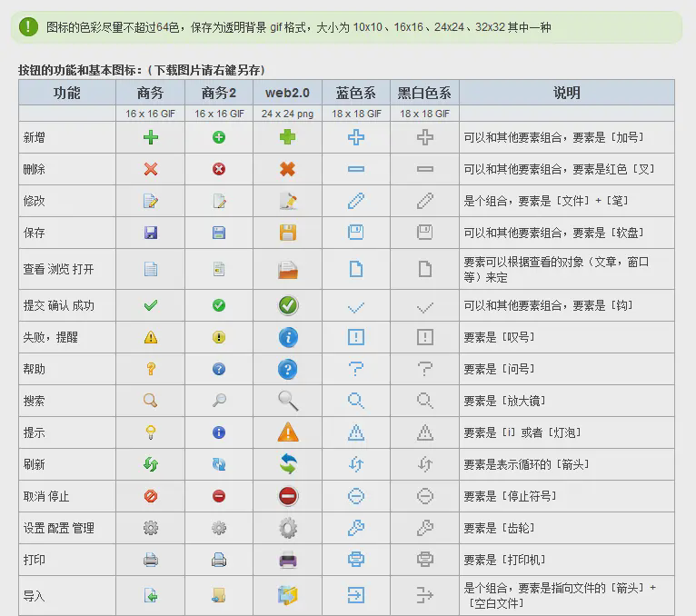Click the blue question mark circle in web2.0 column
This screenshot has width=696, height=616.
pos(288,369)
